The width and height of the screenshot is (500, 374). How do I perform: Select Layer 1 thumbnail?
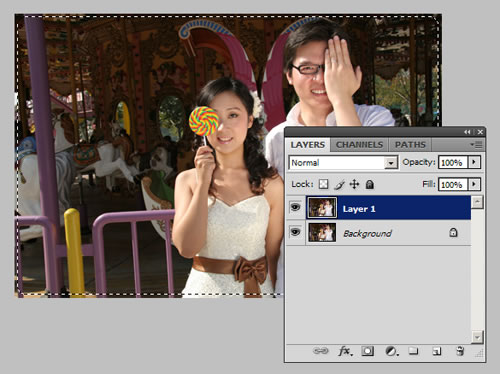322,208
